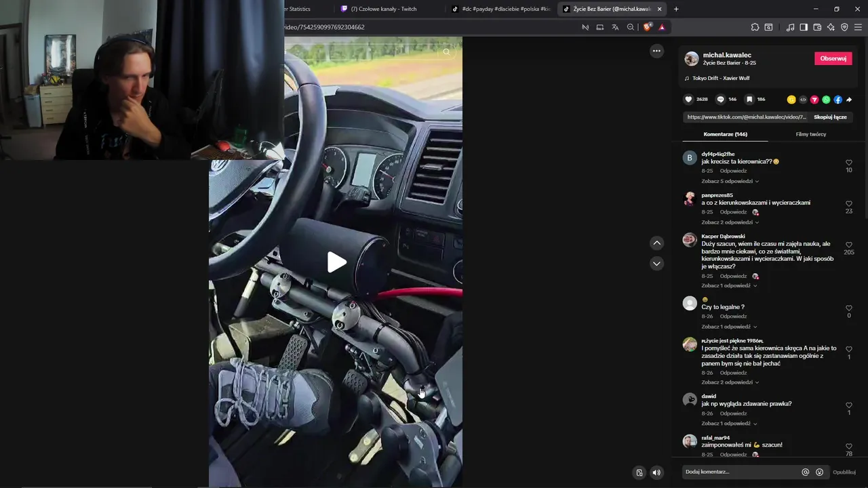Share the video via WhatsApp icon
This screenshot has width=868, height=488.
click(826, 100)
